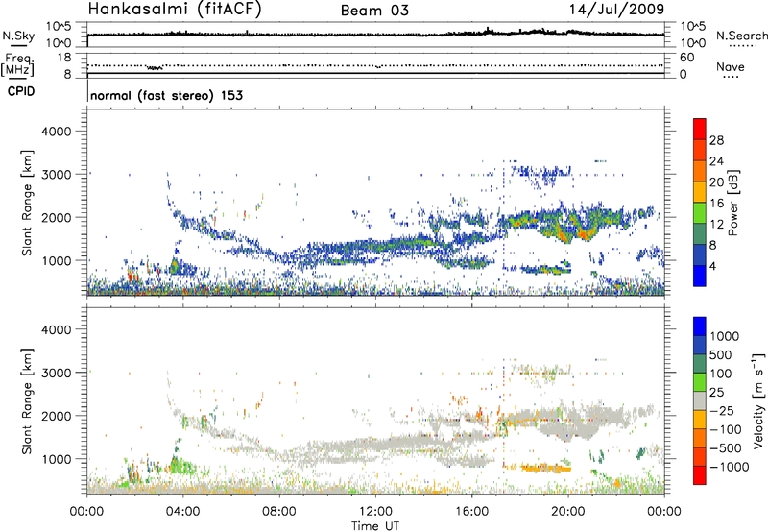
Task: Click the Time UT axis title
Action: coord(375,526)
